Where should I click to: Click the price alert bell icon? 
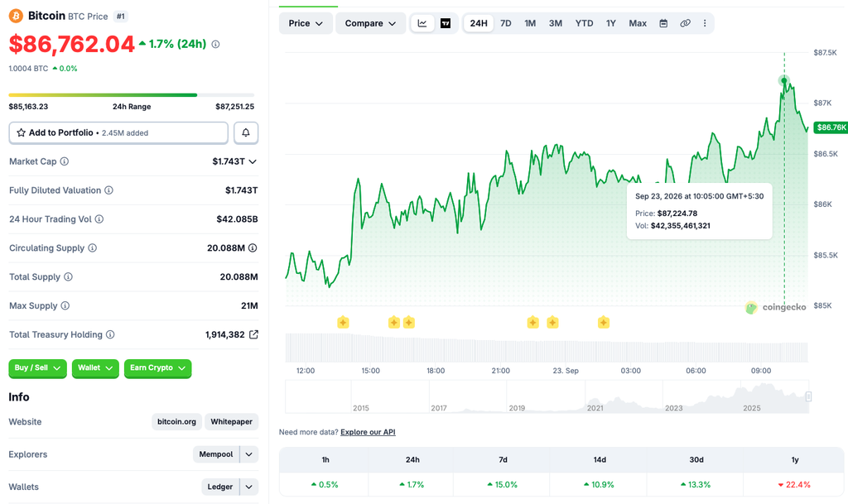246,133
